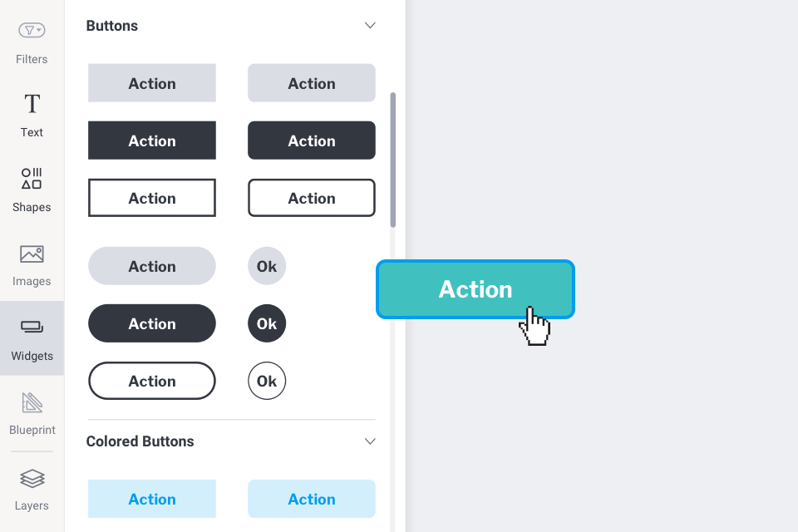This screenshot has width=798, height=532.
Task: Click the teal Action button on canvas
Action: pyautogui.click(x=475, y=289)
